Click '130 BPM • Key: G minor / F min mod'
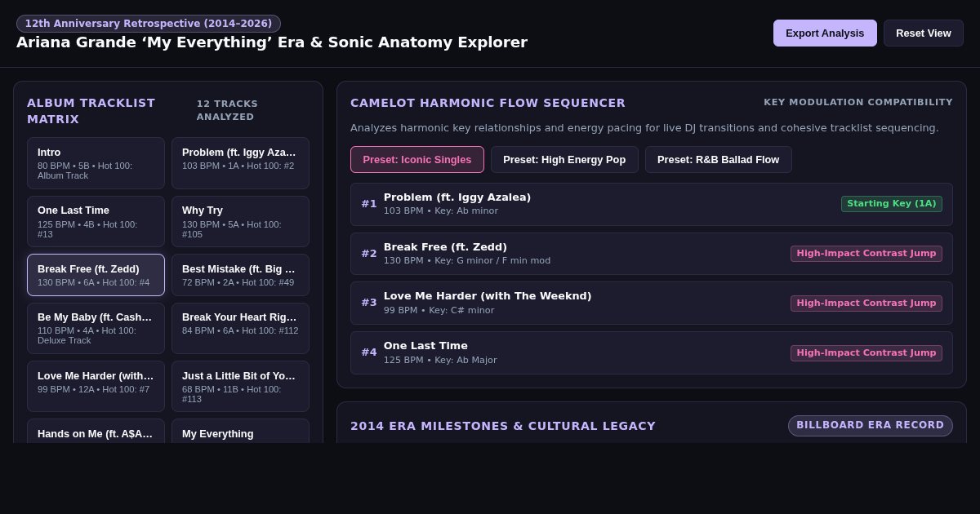The width and height of the screenshot is (980, 514). (x=467, y=261)
